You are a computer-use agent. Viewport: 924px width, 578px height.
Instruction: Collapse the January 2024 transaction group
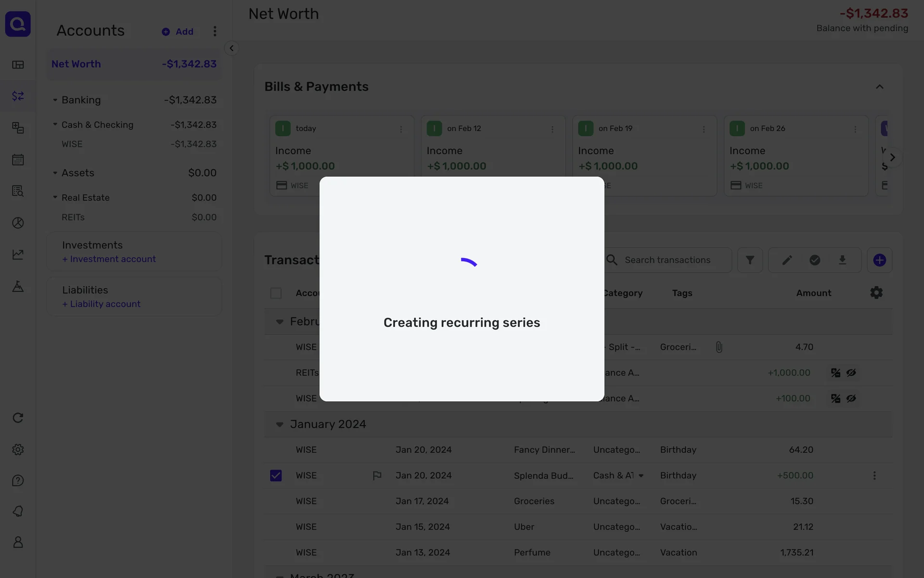[280, 425]
